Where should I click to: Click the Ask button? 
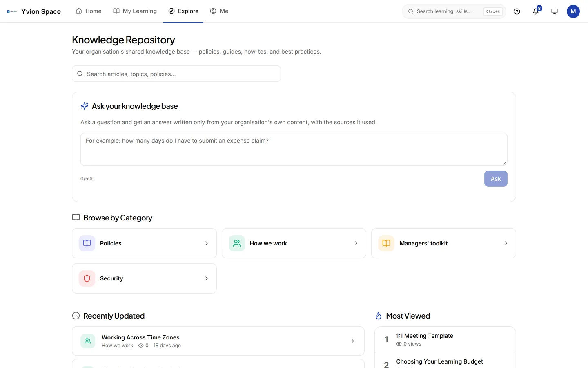pos(496,179)
